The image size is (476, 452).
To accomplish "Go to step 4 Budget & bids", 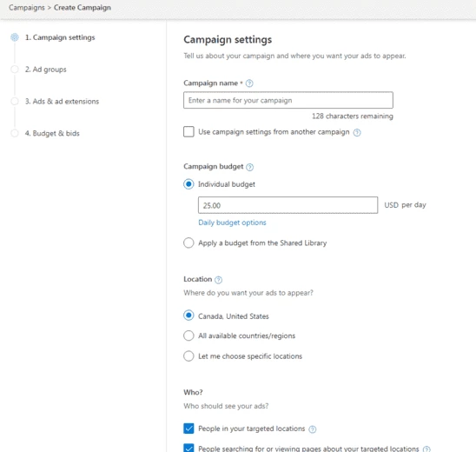I will pos(52,133).
